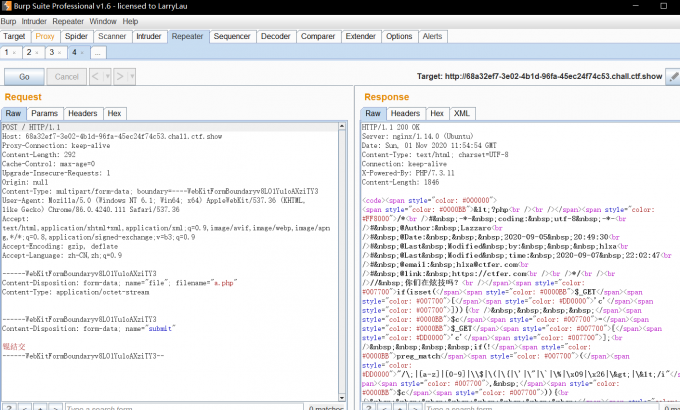Click the request search help question-mark button
680x410 pixels.
pos(10,407)
